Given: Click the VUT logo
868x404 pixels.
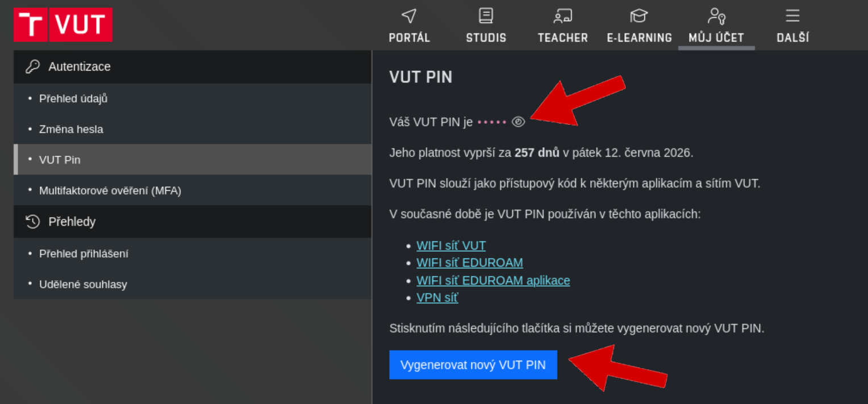Looking at the screenshot, I should (x=63, y=25).
